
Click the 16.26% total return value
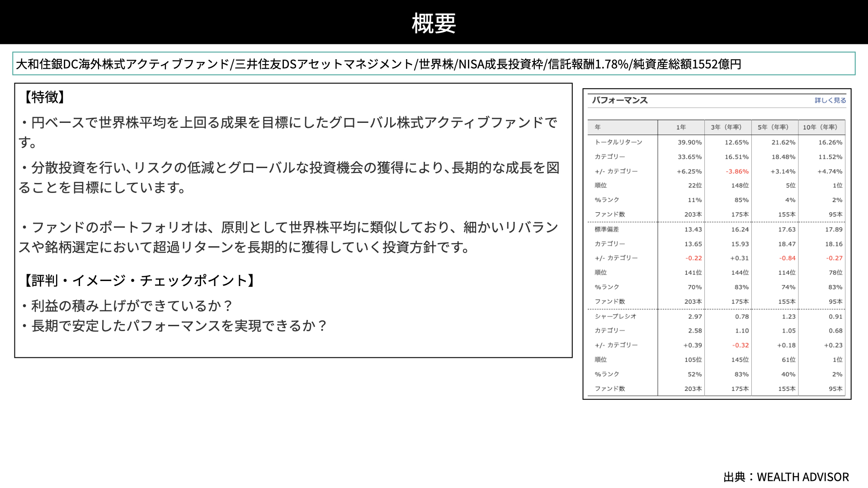pos(830,142)
